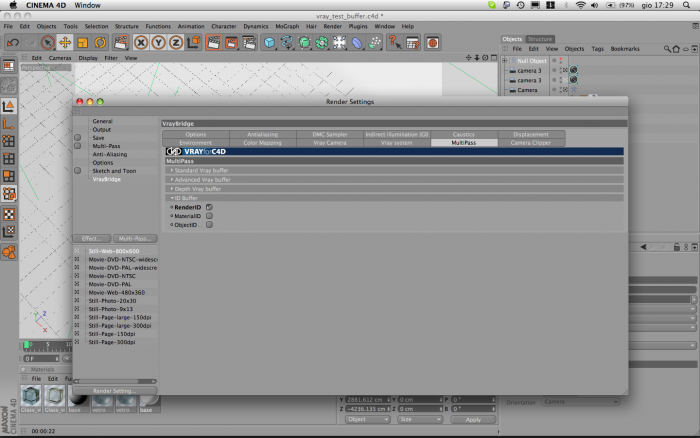Click the Render Setting... button
The width and height of the screenshot is (700, 438).
point(115,391)
